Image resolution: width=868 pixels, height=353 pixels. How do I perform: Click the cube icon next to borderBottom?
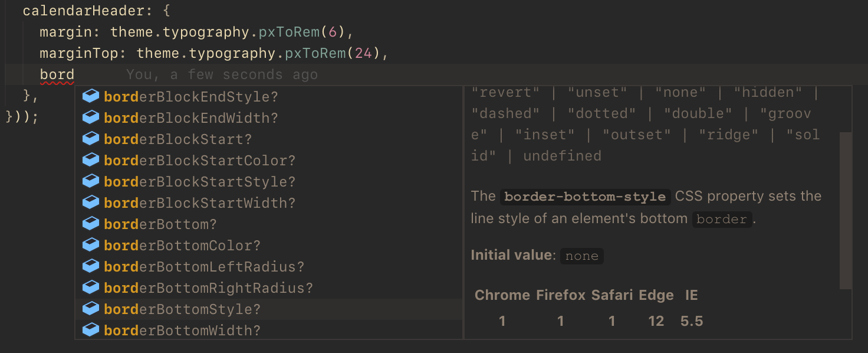coord(90,224)
